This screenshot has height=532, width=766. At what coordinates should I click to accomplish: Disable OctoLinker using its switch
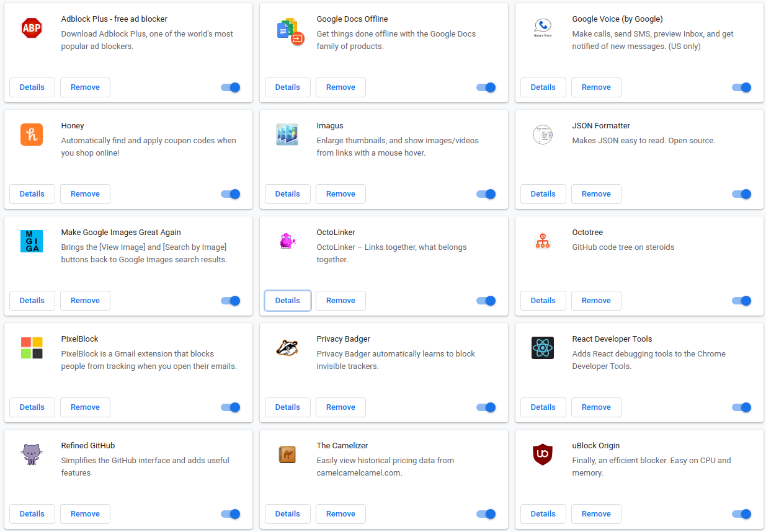pos(486,301)
